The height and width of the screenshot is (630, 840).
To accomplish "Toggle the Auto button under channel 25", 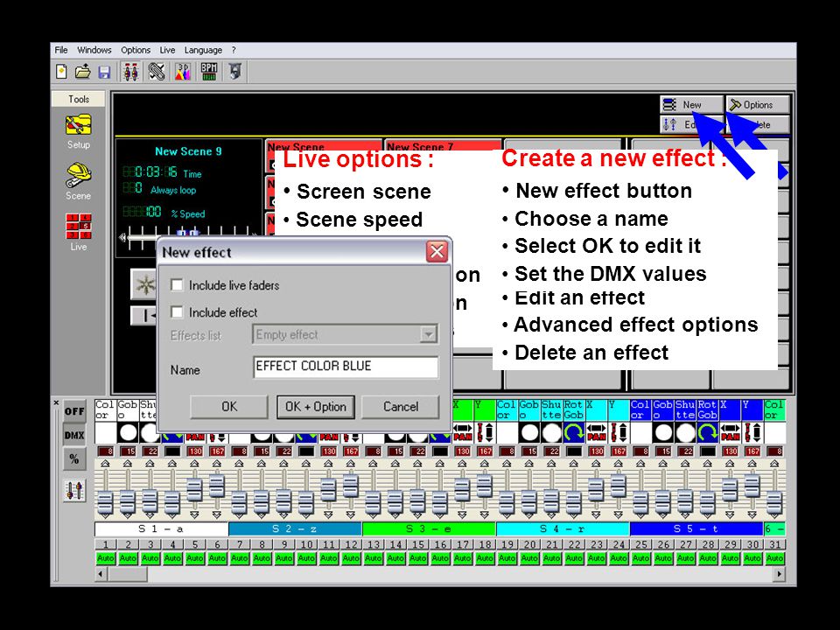I will click(640, 558).
